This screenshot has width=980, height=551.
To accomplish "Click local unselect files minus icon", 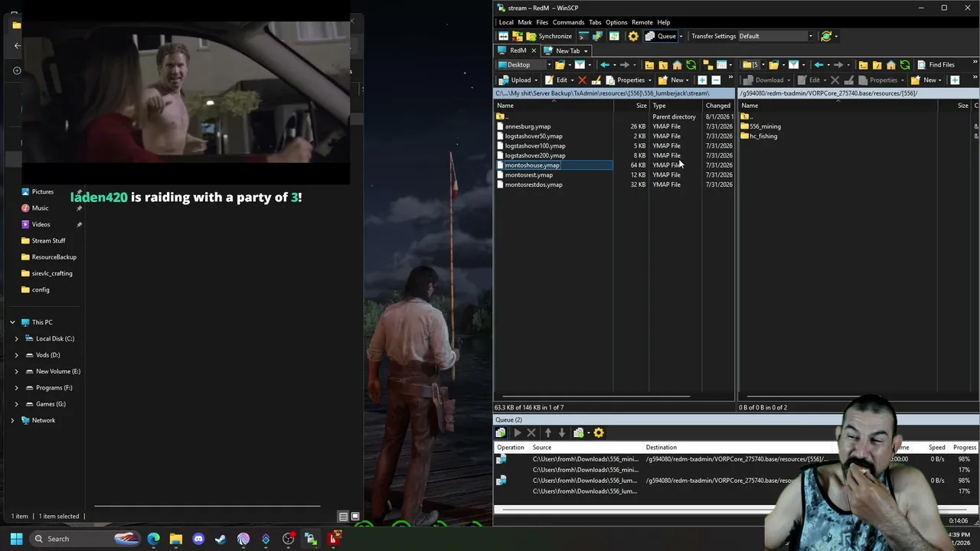I will point(716,80).
